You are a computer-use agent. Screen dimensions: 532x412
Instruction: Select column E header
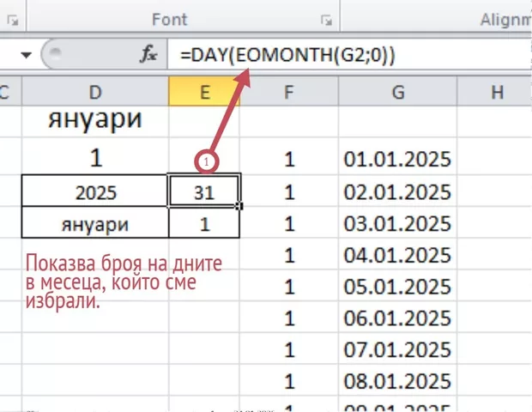(x=204, y=92)
